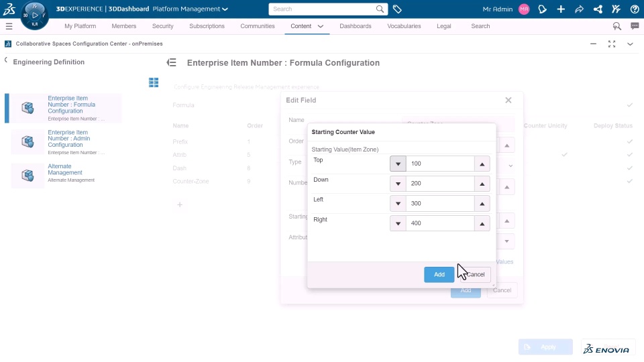The image size is (644, 362).
Task: Click the Right value field showing 400
Action: (440, 223)
